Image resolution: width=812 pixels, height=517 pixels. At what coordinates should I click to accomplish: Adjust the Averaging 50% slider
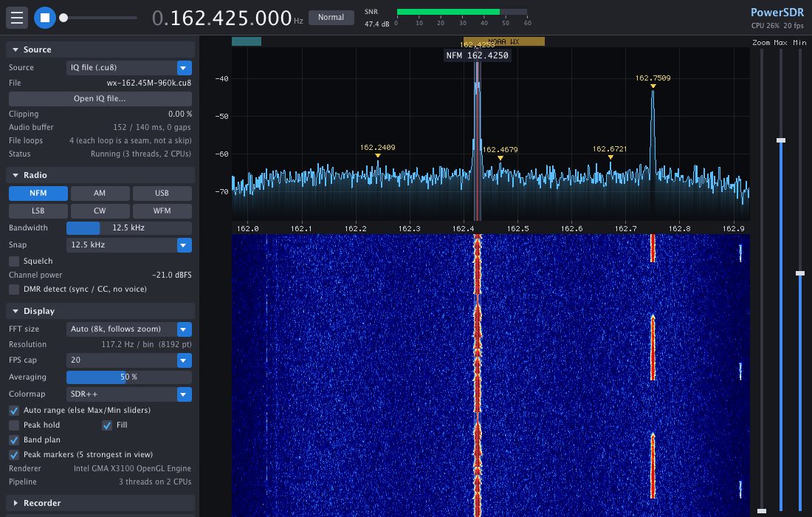pos(129,377)
